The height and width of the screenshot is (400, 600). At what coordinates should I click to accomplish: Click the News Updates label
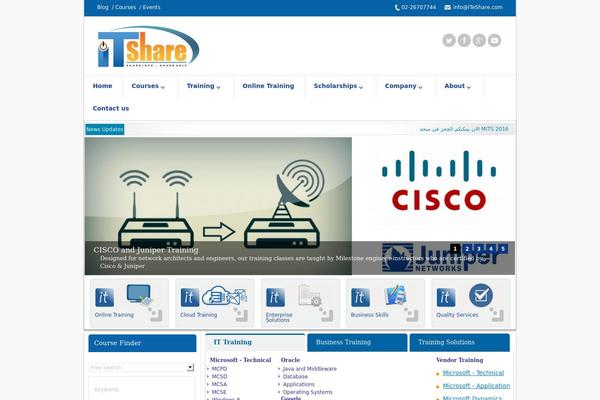[104, 129]
